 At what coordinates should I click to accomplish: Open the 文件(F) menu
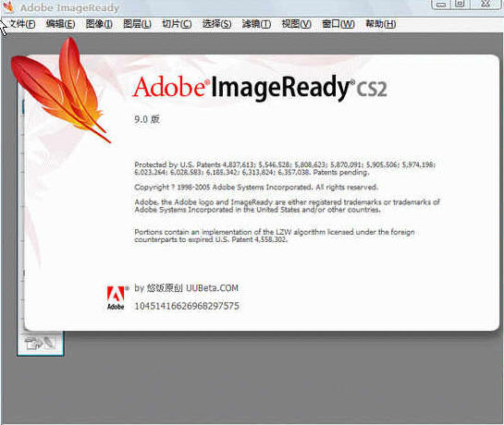tap(22, 24)
